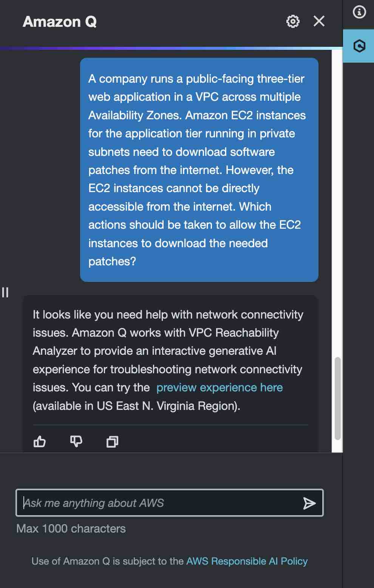This screenshot has height=588, width=374.
Task: Send the message with arrow icon
Action: point(309,503)
